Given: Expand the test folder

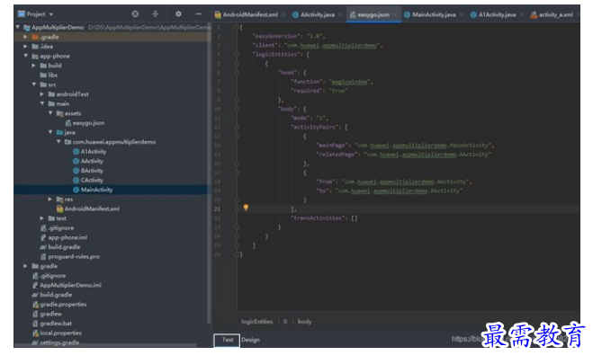Looking at the screenshot, I should (x=42, y=218).
